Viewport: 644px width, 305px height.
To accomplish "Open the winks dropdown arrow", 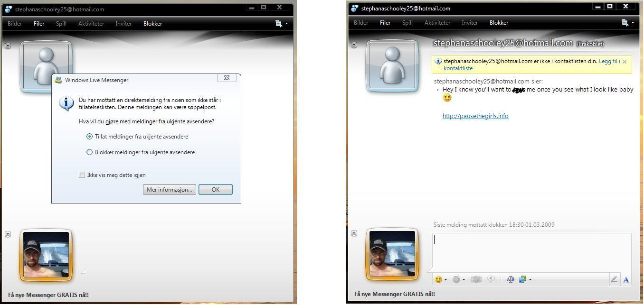I will coord(464,280).
